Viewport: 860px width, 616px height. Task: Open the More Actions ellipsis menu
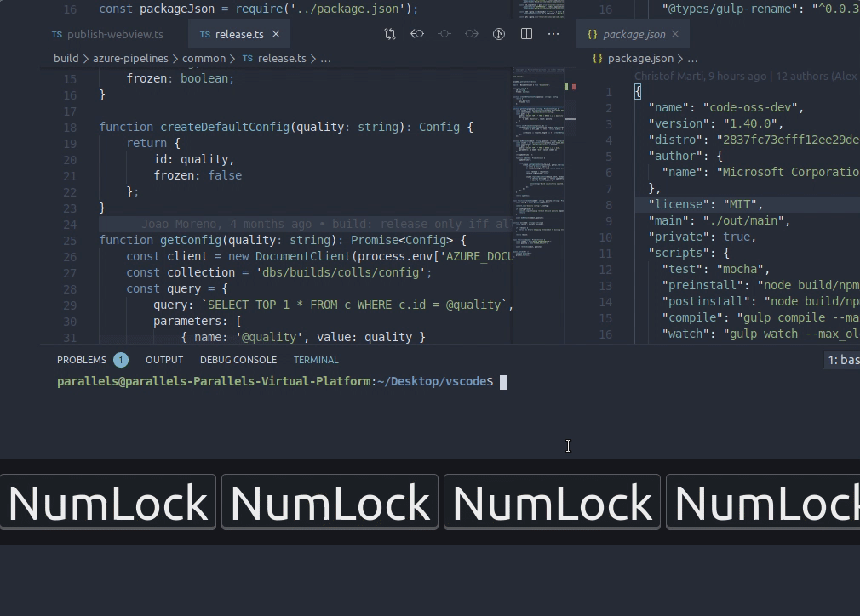[x=553, y=34]
